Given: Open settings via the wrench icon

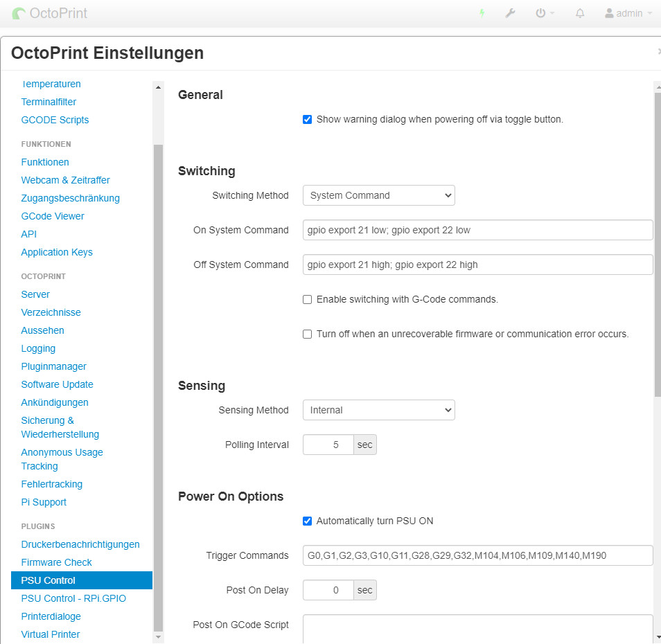Looking at the screenshot, I should tap(510, 13).
